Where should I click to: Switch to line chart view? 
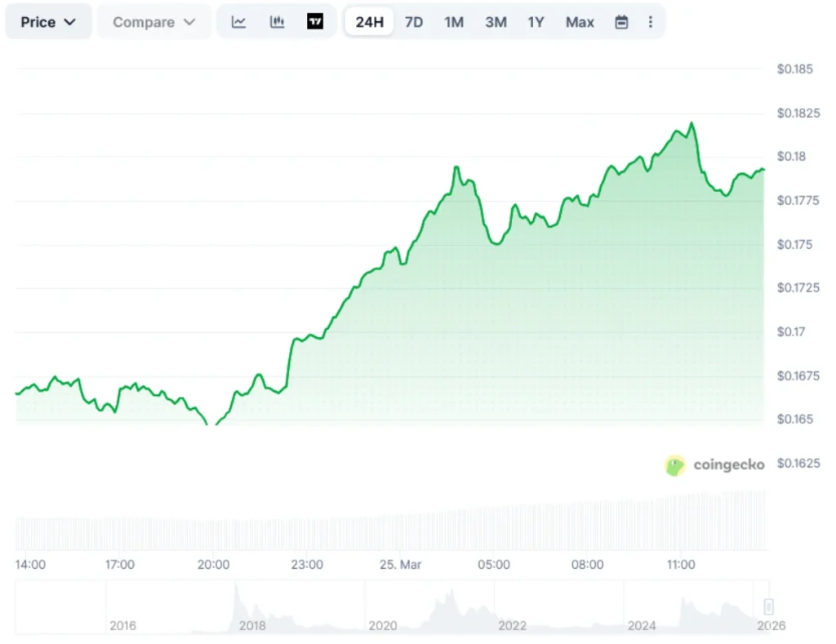(x=238, y=22)
